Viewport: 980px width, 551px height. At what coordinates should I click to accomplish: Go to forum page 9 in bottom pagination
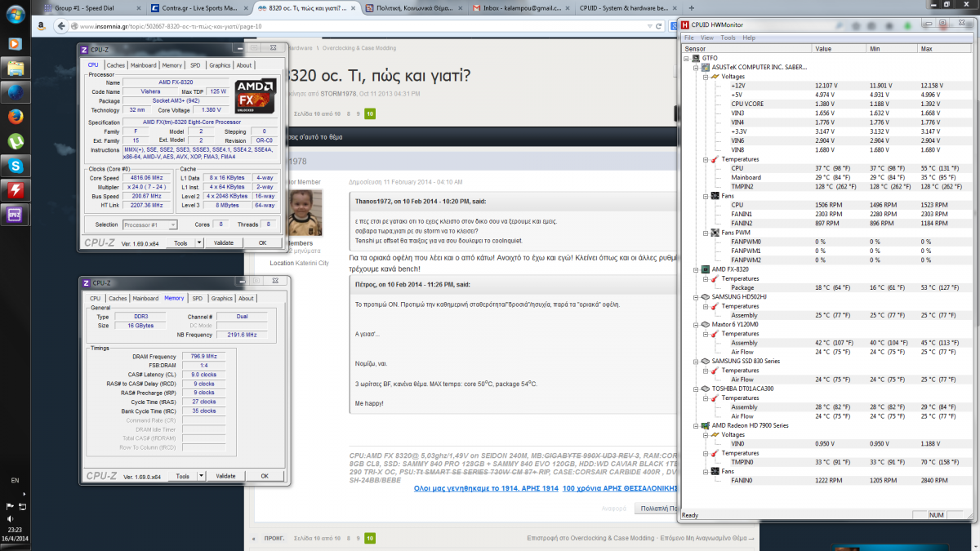[x=358, y=539]
